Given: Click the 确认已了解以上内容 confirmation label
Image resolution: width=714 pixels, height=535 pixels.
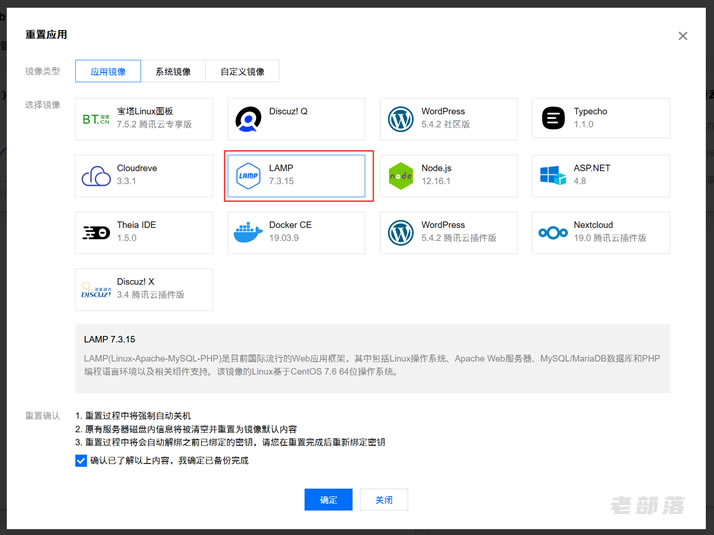Looking at the screenshot, I should point(169,460).
